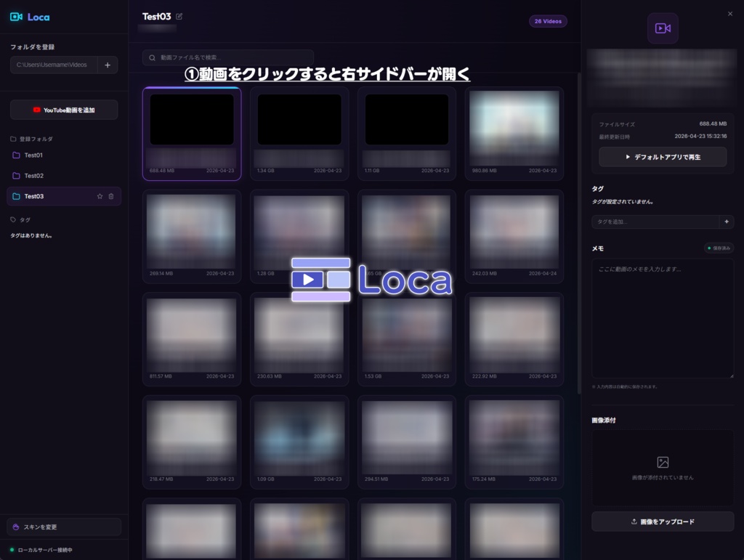Close the right sidebar with X
This screenshot has height=560, width=744.
[x=729, y=14]
